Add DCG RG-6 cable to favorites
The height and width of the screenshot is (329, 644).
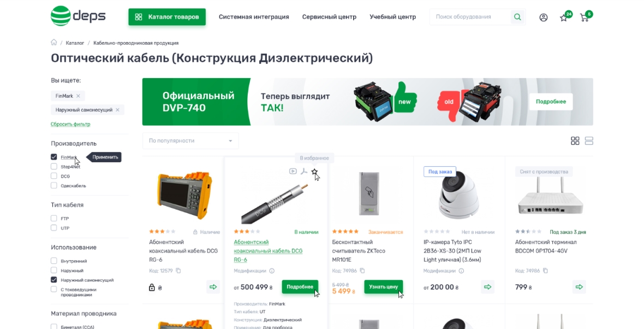point(314,172)
